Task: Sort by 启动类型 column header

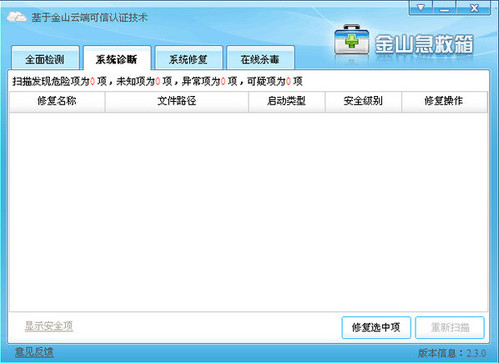Action: 287,101
